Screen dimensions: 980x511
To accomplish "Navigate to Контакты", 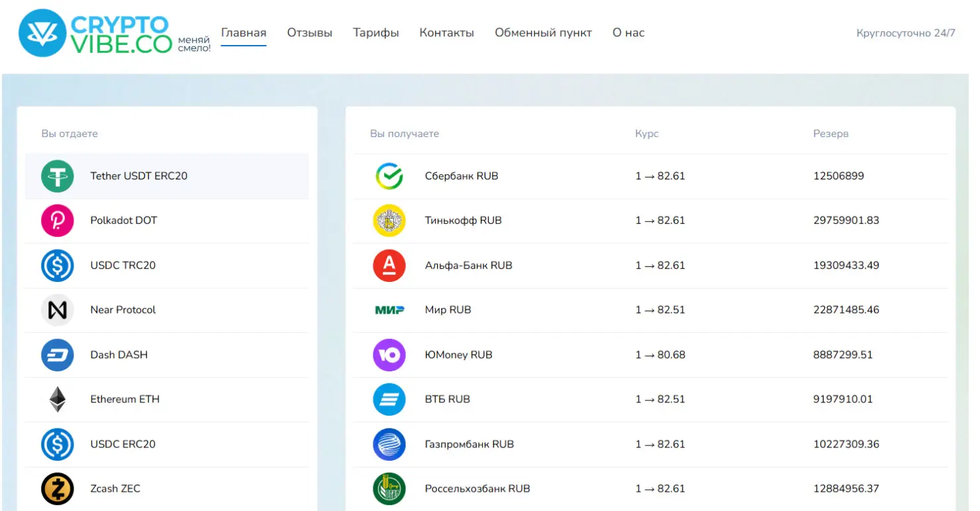I will click(x=447, y=33).
